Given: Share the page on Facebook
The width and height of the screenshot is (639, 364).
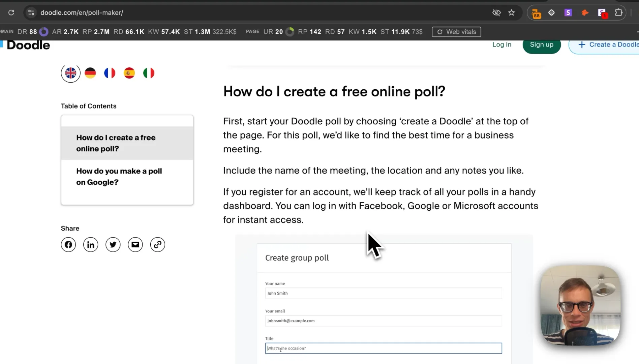Looking at the screenshot, I should click(68, 245).
